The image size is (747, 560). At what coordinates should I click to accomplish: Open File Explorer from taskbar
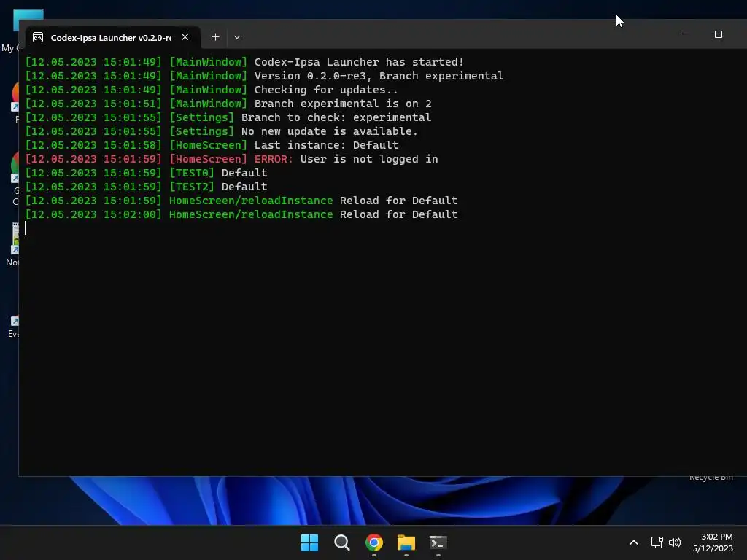tap(406, 542)
